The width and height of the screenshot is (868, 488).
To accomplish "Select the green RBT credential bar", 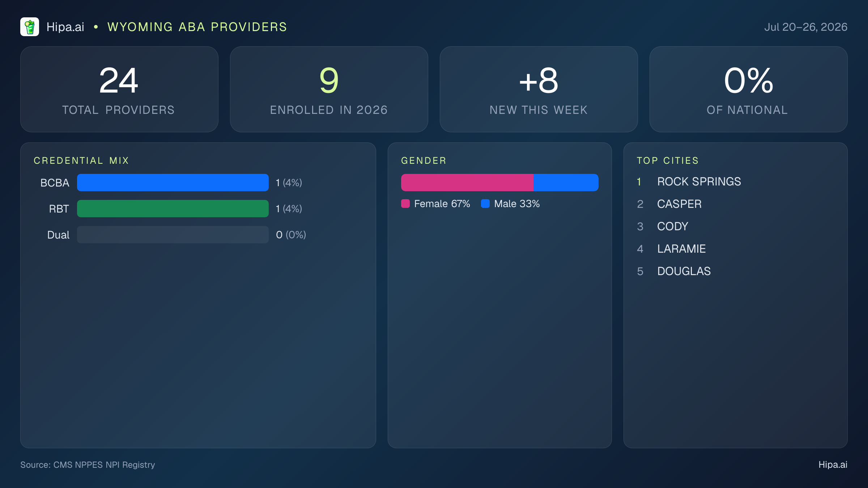I will pos(173,209).
